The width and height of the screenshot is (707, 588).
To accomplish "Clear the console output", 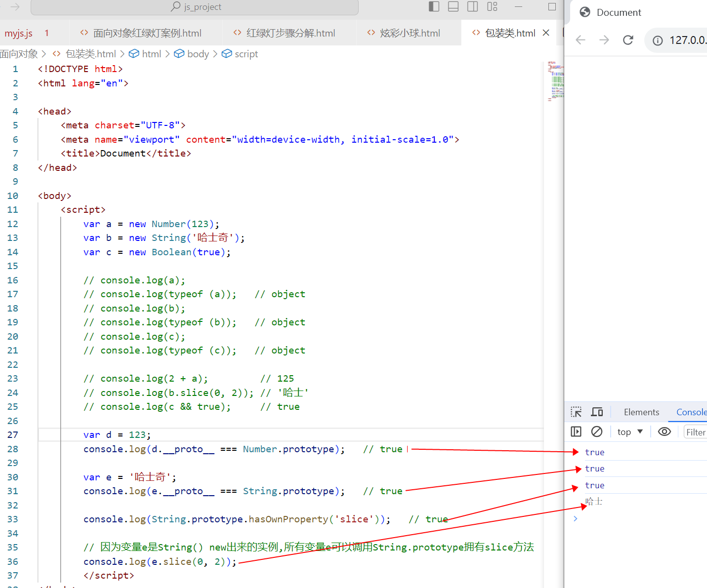I will (x=597, y=431).
